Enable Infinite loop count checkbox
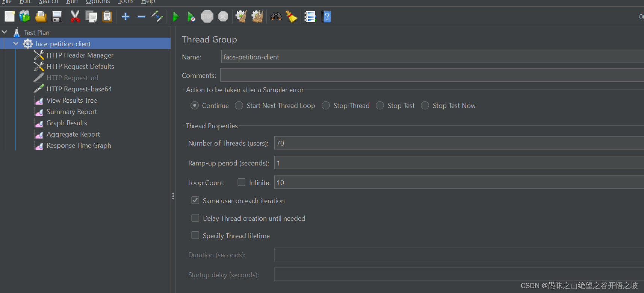Viewport: 644px width, 293px height. click(x=242, y=182)
